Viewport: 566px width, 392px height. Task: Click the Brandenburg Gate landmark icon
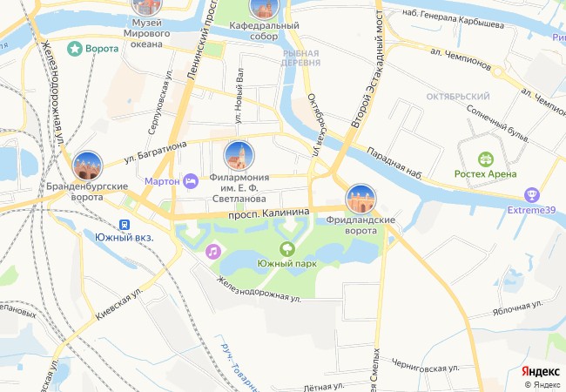87,166
